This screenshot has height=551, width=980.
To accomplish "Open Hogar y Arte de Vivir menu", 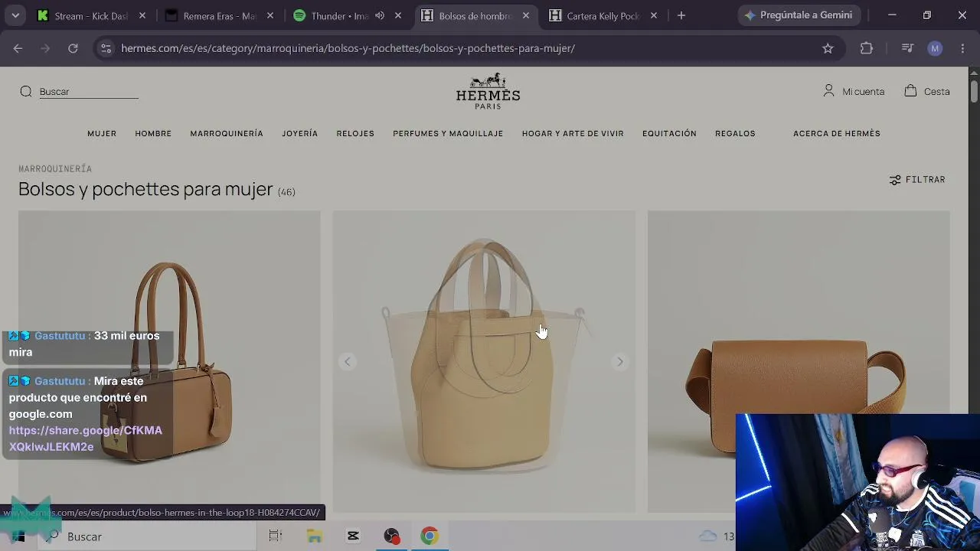I will tap(573, 133).
